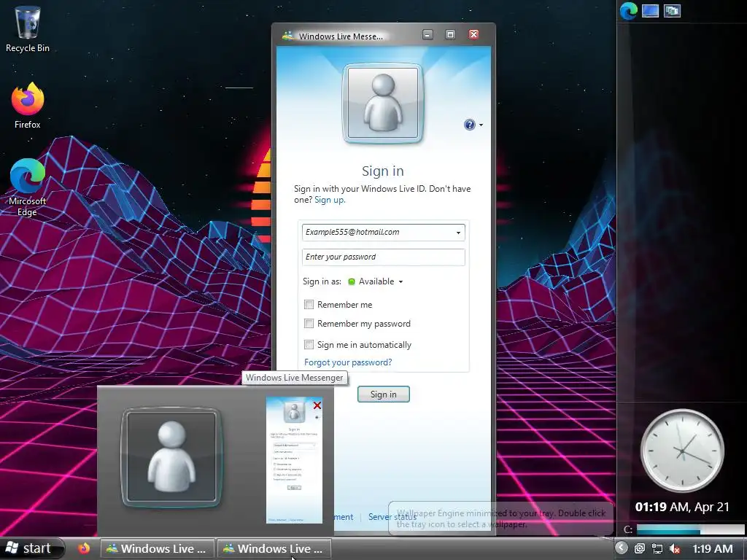Enable the Remember me checkbox

point(309,304)
